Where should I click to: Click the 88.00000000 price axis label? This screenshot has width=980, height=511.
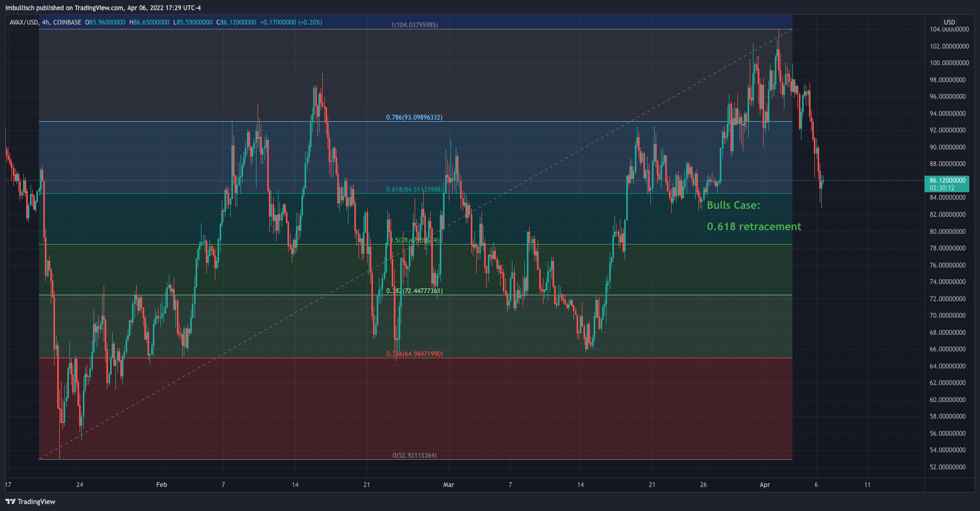click(949, 164)
